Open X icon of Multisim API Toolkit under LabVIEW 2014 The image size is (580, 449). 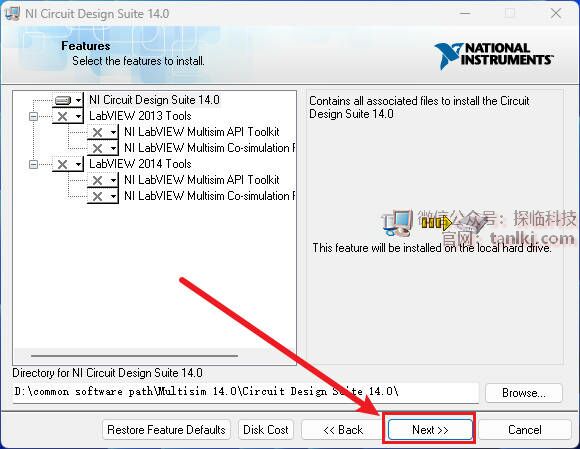coord(103,180)
